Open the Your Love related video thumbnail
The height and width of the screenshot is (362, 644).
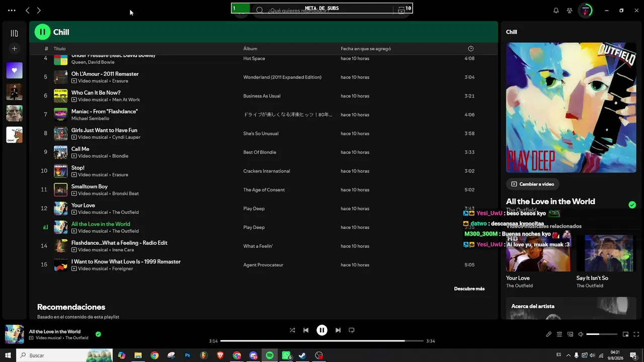(x=538, y=253)
